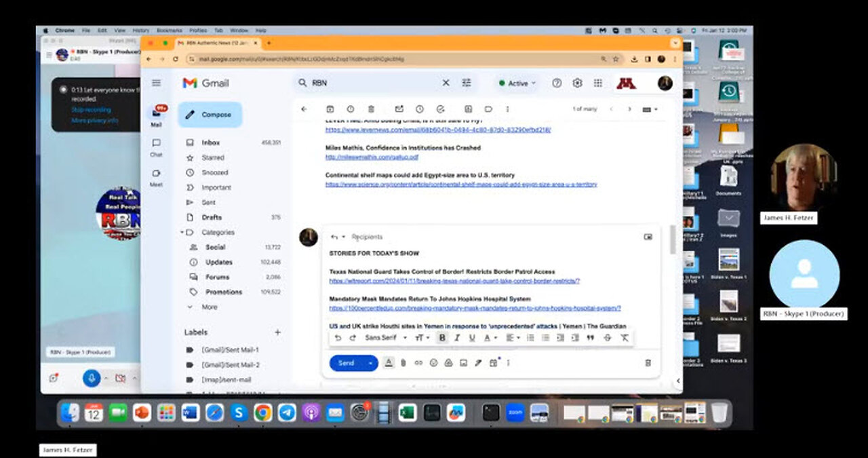The width and height of the screenshot is (868, 458).
Task: Open the Inbox folder
Action: pos(232,142)
